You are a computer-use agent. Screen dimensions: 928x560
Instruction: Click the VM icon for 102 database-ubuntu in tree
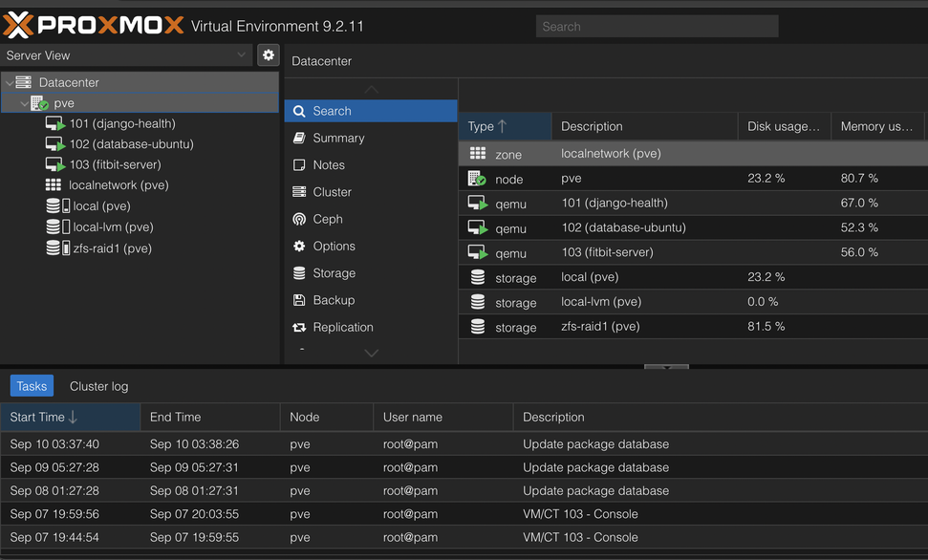click(55, 144)
